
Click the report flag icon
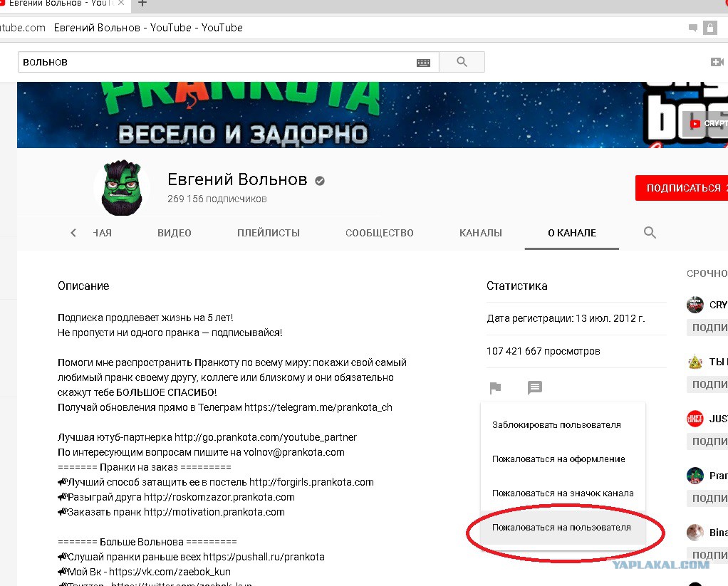point(495,387)
